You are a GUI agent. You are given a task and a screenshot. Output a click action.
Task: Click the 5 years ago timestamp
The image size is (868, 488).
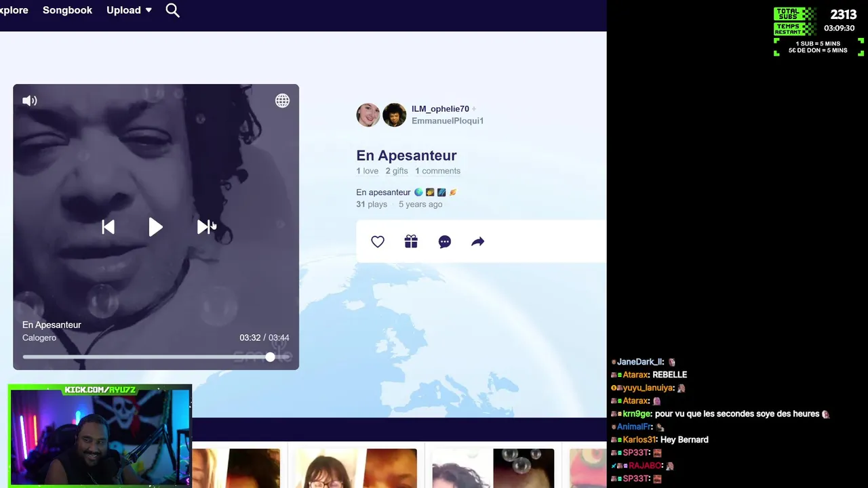point(420,204)
